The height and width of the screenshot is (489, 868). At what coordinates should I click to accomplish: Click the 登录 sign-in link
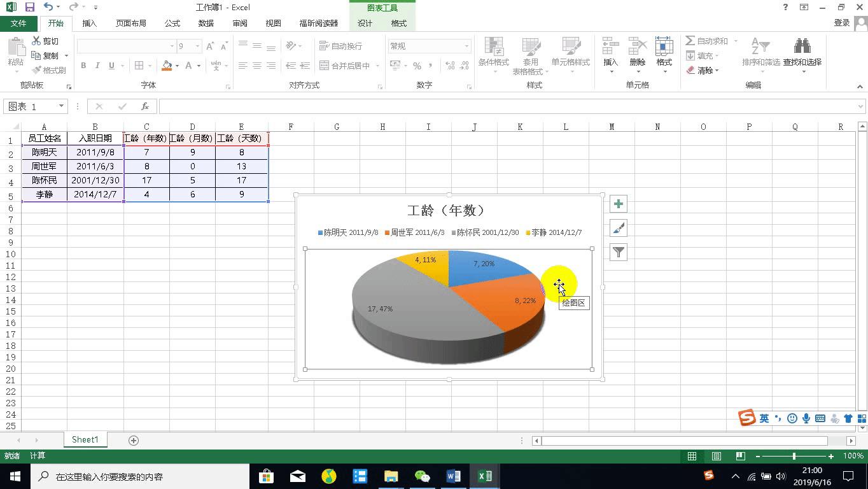[x=841, y=23]
